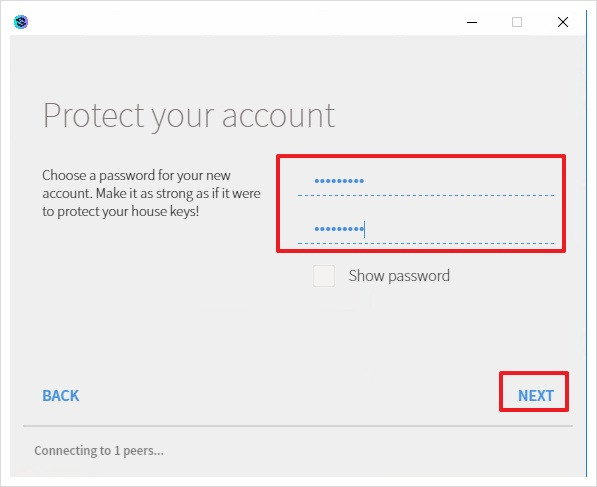Continue by clicking the NEXT button
597x487 pixels.
coord(535,396)
